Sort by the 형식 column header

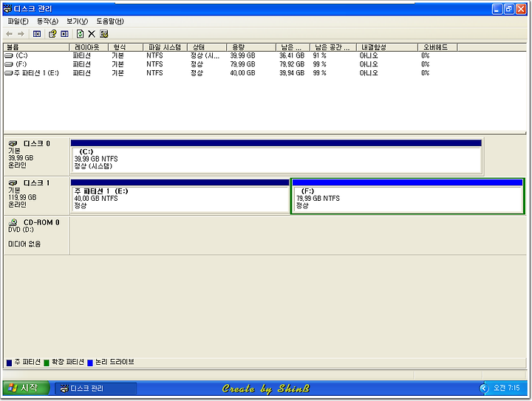coord(126,47)
